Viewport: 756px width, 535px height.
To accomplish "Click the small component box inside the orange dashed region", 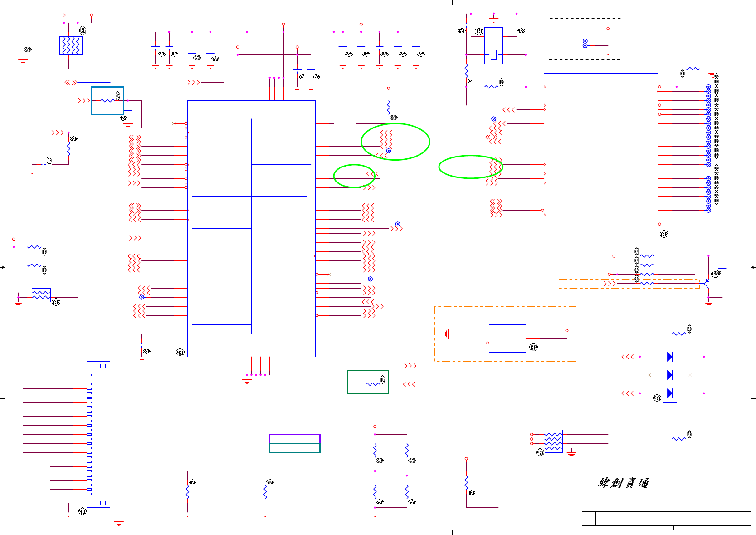I will click(507, 339).
